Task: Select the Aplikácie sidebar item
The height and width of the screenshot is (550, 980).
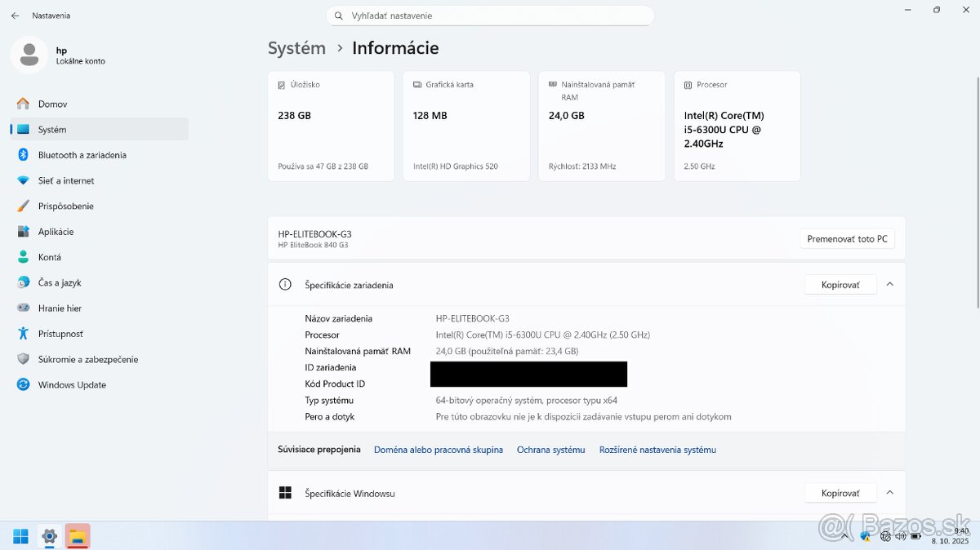Action: click(56, 232)
